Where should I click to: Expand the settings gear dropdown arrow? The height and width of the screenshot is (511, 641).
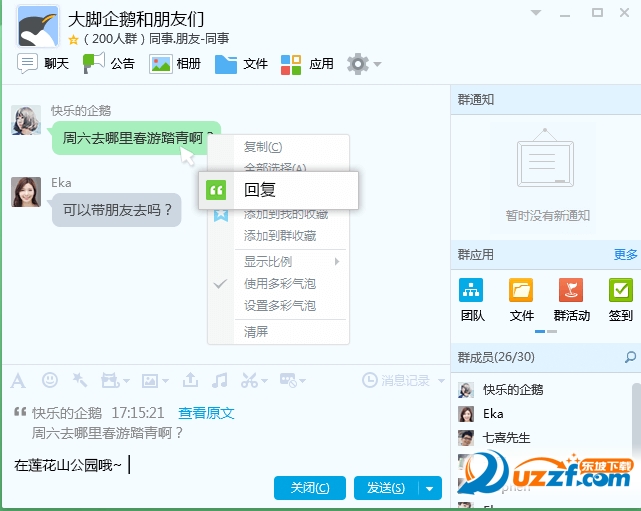click(377, 64)
